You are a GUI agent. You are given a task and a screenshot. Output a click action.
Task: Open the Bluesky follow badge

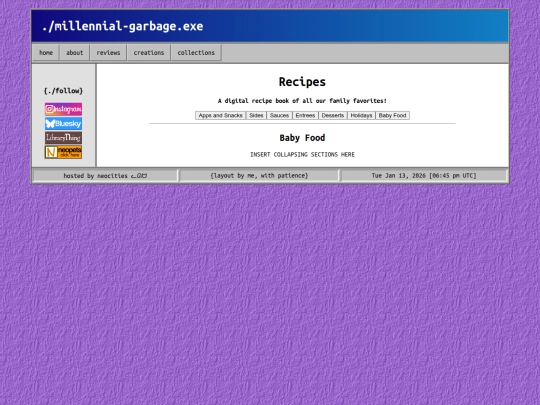63,124
